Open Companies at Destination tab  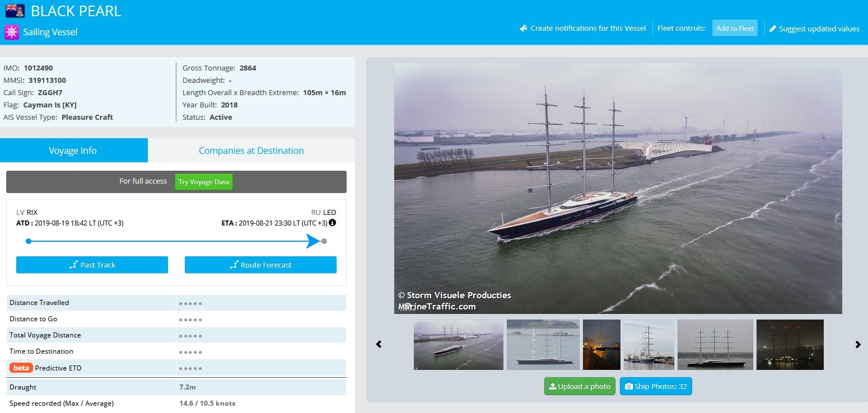[251, 151]
